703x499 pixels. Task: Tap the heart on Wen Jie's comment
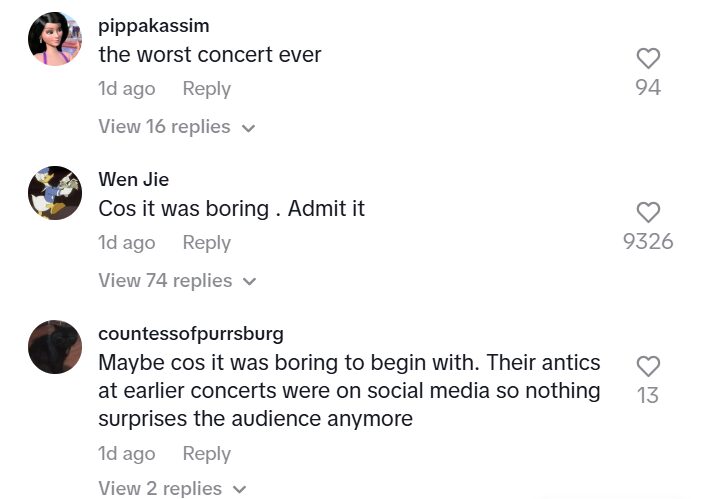point(648,212)
